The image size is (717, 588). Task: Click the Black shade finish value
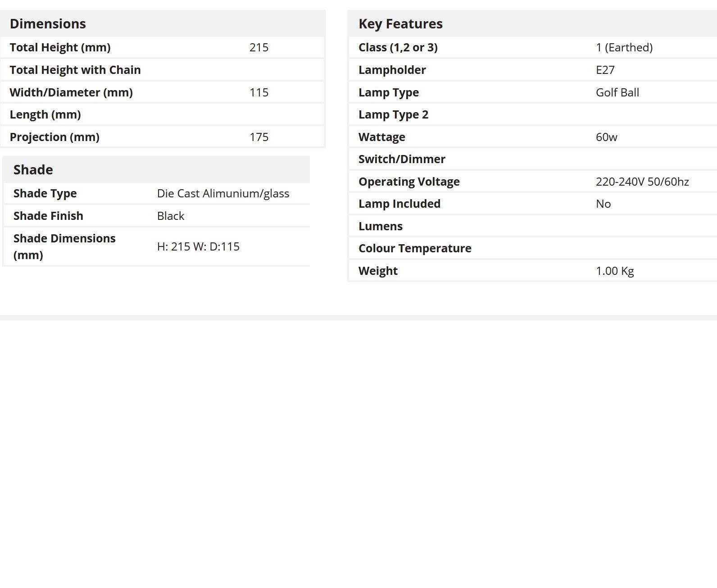(171, 216)
